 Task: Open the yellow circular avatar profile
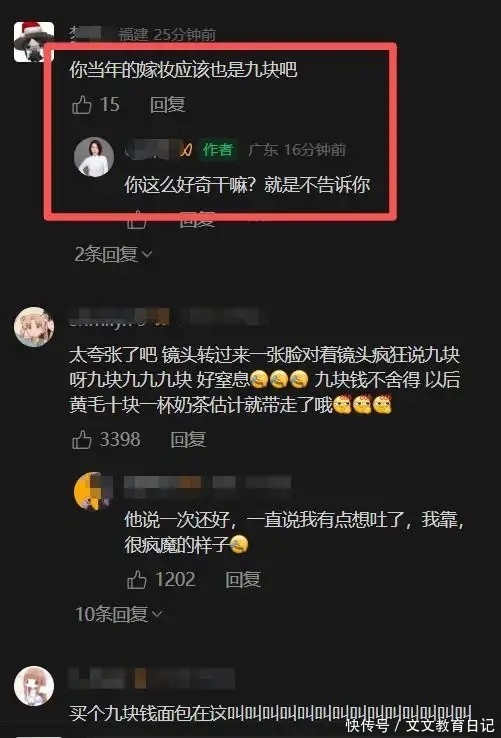(x=94, y=491)
